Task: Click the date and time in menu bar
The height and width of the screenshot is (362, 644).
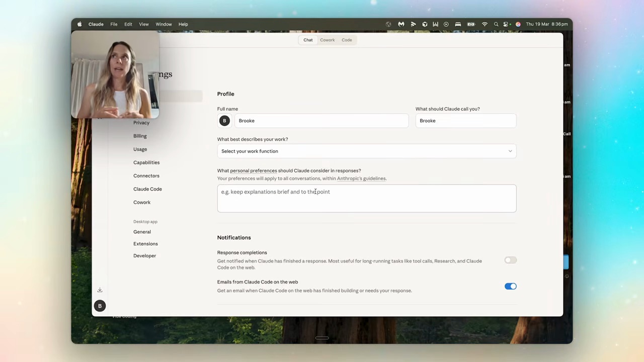Action: pos(547,24)
